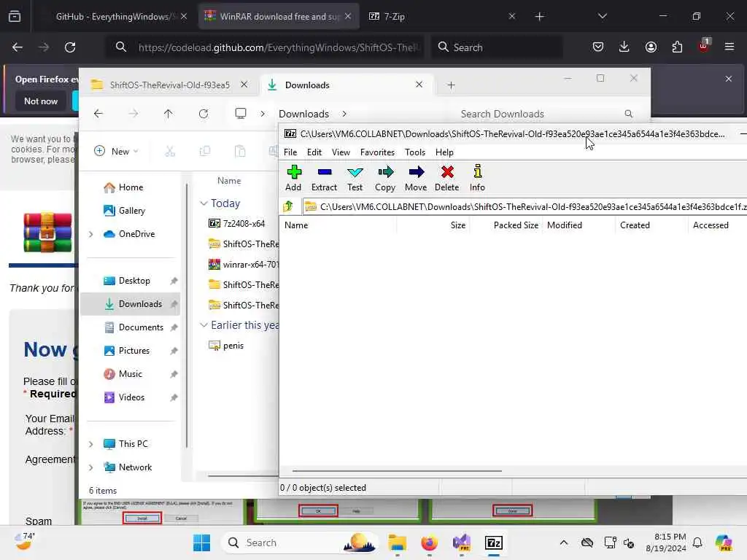Open the Firefox downloads panel
The height and width of the screenshot is (560, 747).
pyautogui.click(x=624, y=47)
